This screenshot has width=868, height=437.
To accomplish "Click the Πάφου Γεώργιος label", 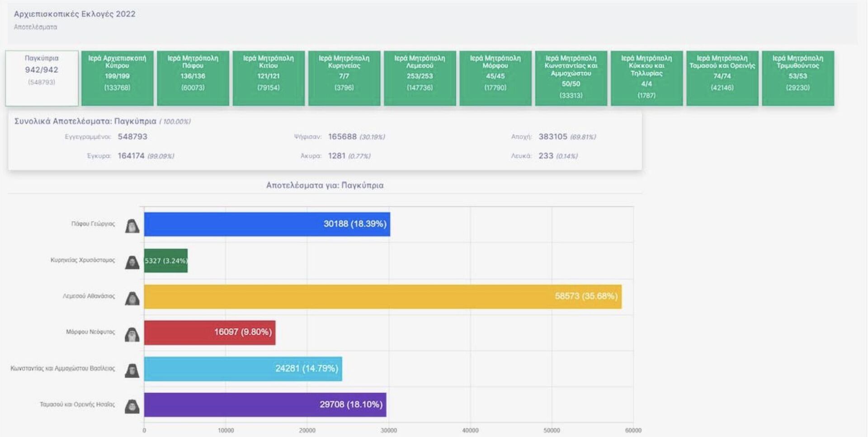I will pos(93,224).
